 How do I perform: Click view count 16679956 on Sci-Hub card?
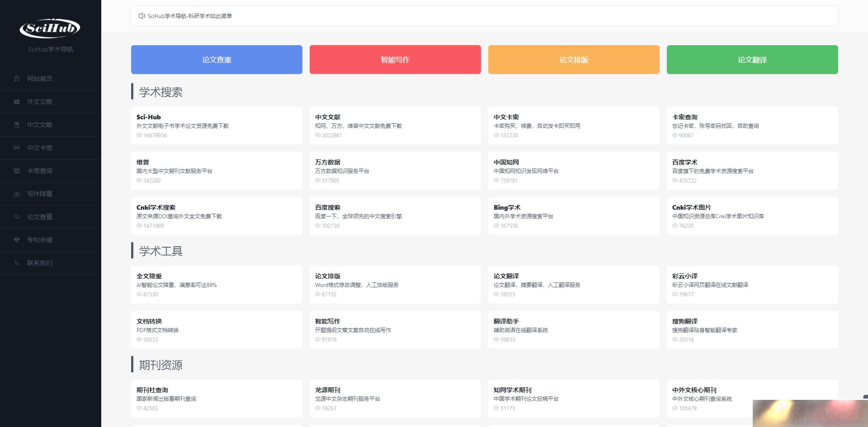tap(155, 136)
